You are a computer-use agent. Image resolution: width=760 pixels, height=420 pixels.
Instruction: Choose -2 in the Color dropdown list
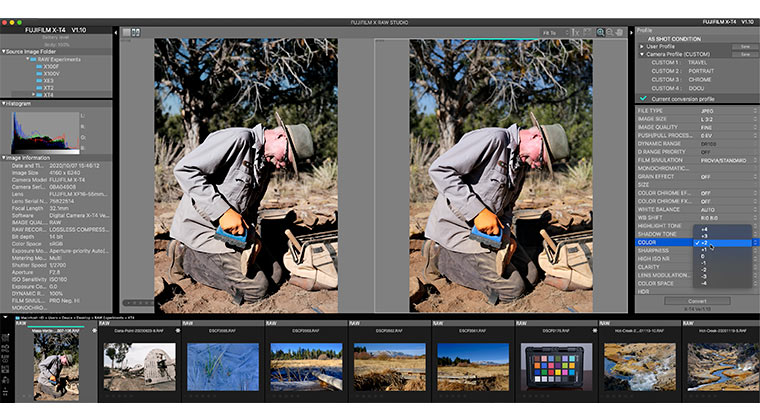click(702, 269)
